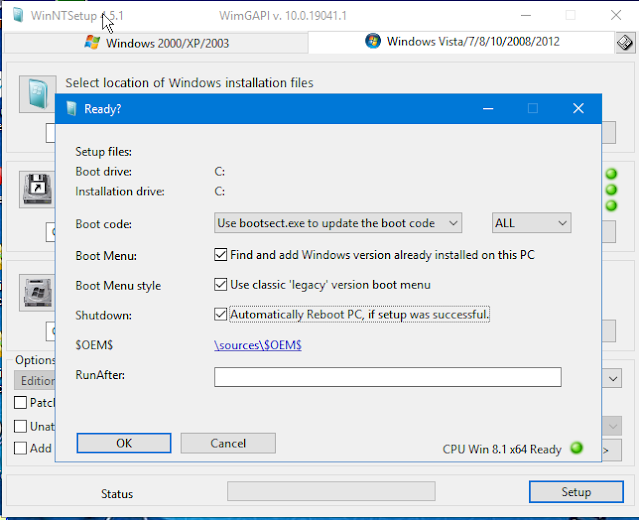
Task: Toggle the Add checkbox in main window
Action: 20,448
